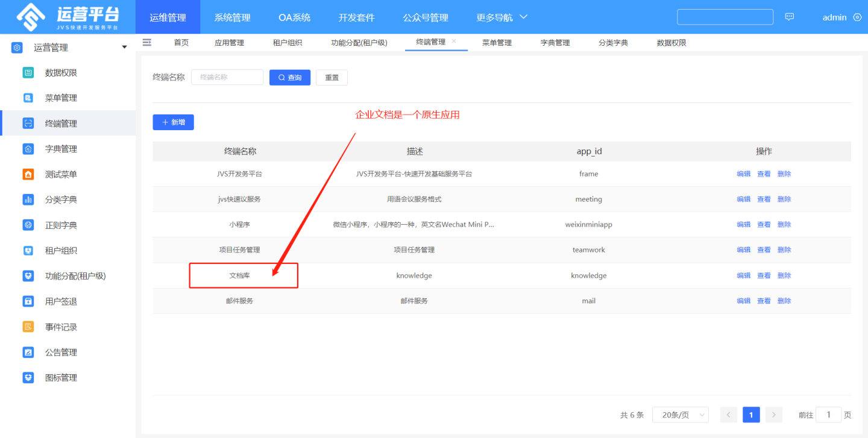Go to next page arrow
The width and height of the screenshot is (868, 438).
[x=773, y=415]
